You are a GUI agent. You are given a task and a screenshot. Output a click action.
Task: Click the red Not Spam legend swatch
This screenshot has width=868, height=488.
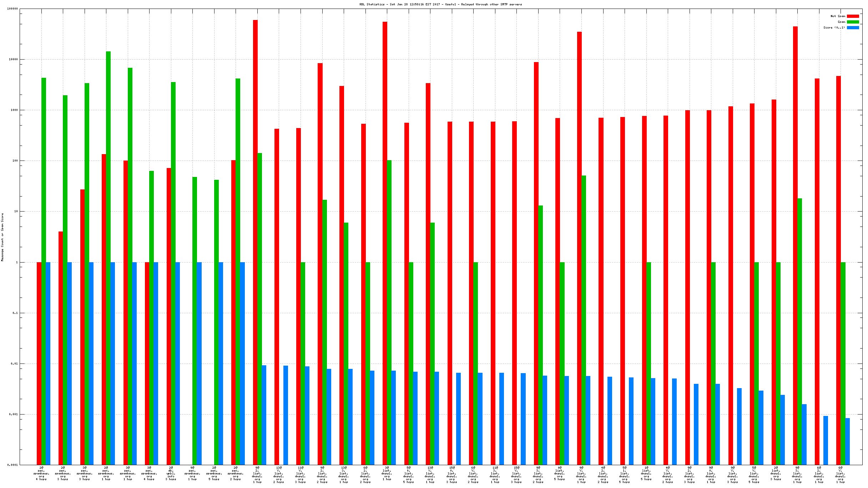pyautogui.click(x=853, y=16)
